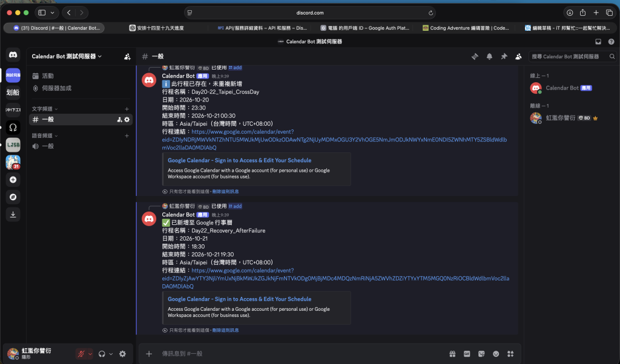
Task: Join the 一般 voice channel
Action: (81, 146)
